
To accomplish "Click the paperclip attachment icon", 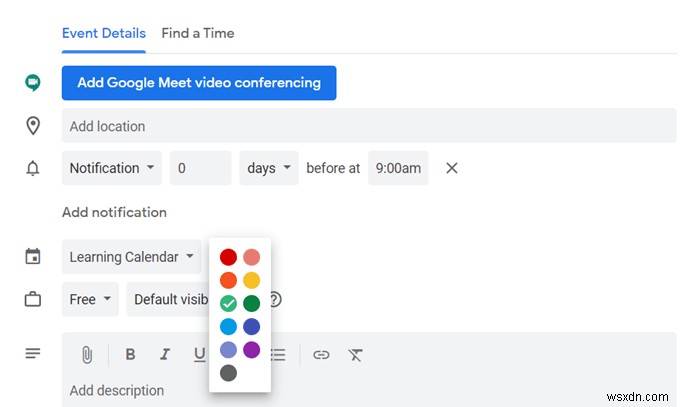I will tap(87, 354).
